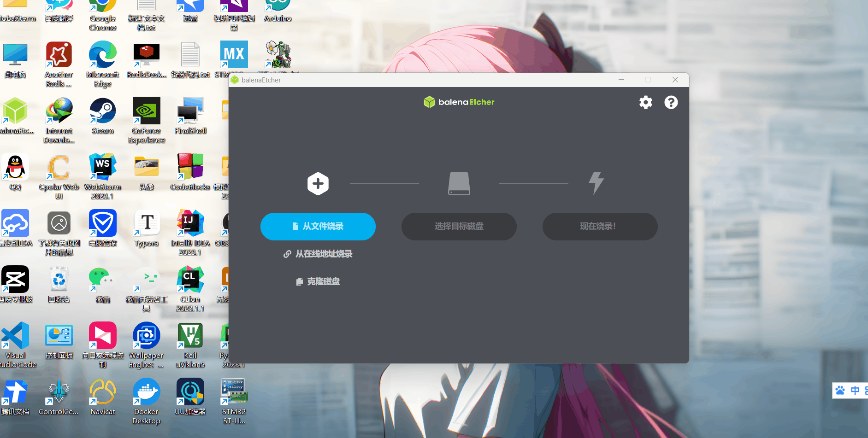The height and width of the screenshot is (438, 868).
Task: Open Keil uVision5 desktop icon
Action: coord(190,345)
